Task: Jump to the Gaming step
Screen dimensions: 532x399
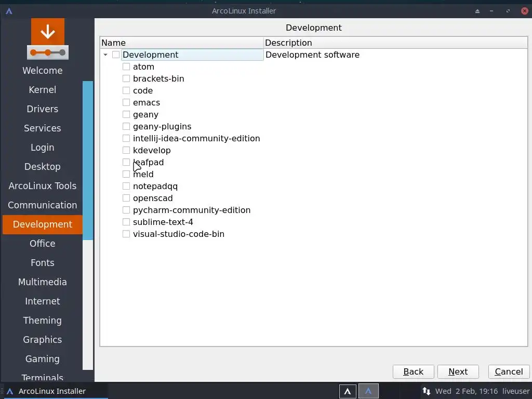Action: coord(43,359)
